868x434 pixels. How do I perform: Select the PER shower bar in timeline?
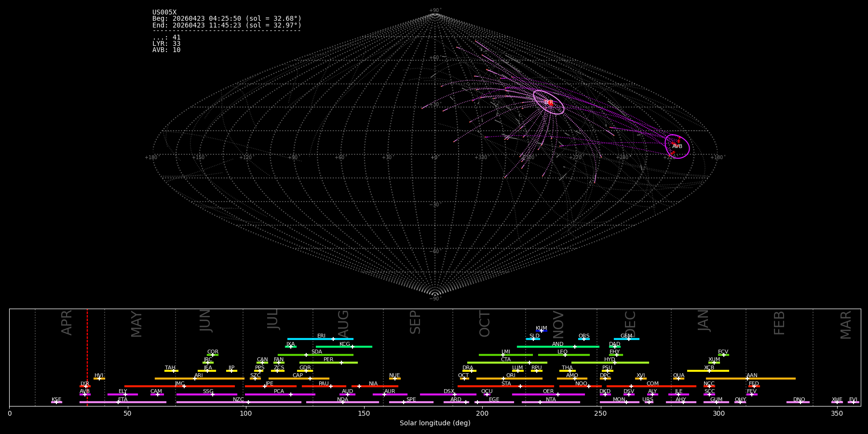click(328, 363)
